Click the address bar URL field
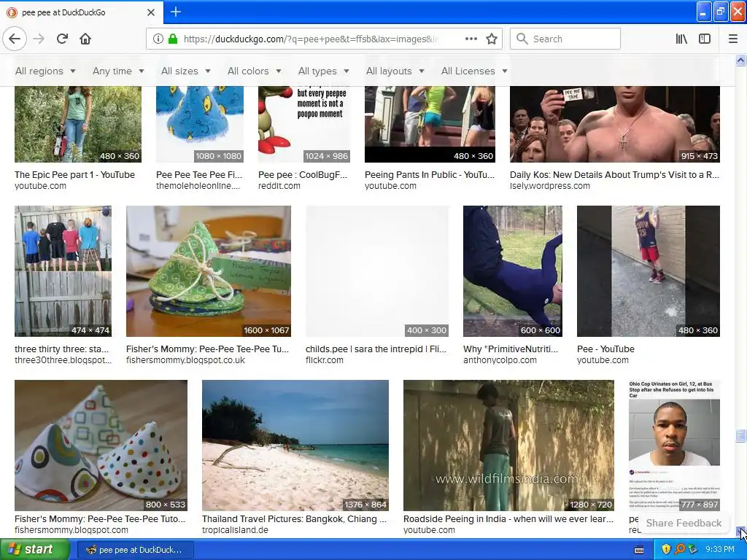The height and width of the screenshot is (560, 747). click(x=309, y=39)
